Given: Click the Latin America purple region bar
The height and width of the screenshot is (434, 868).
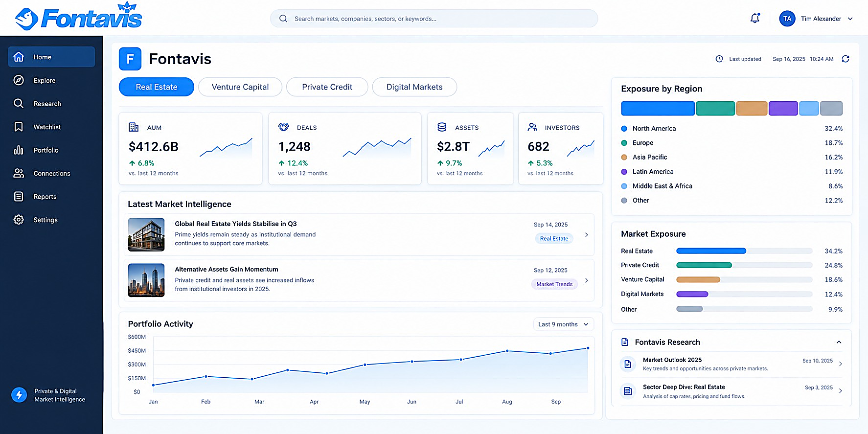Looking at the screenshot, I should coord(783,108).
